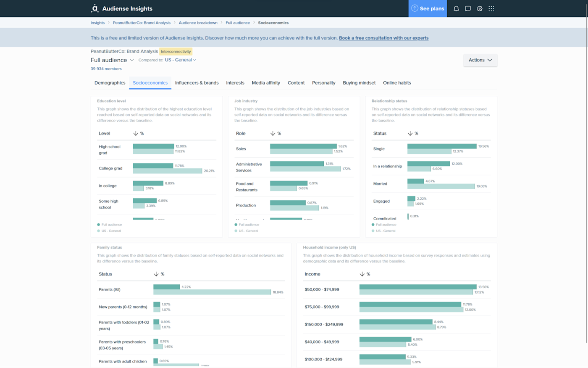Viewport: 588px width, 368px height.
Task: Open the apps grid menu
Action: pos(491,8)
